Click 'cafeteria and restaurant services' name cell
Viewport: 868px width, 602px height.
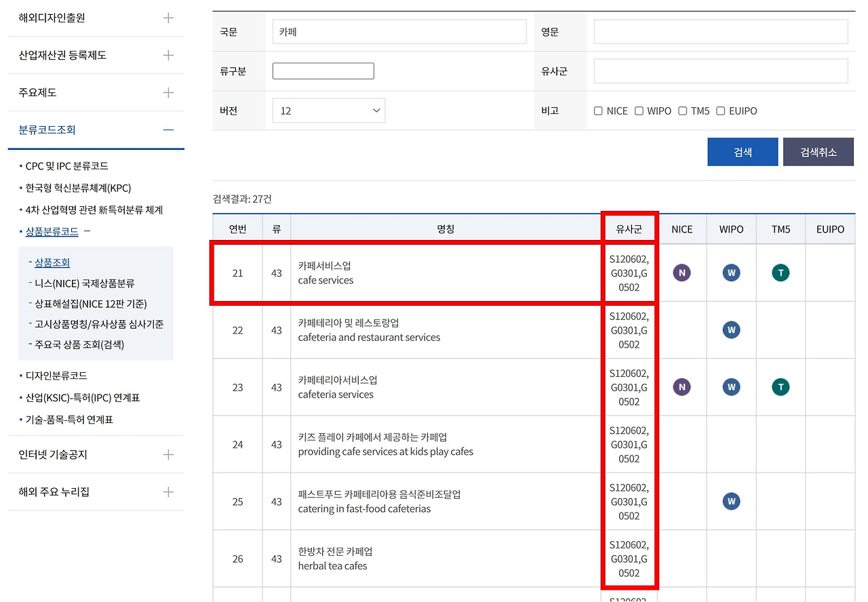pyautogui.click(x=446, y=330)
